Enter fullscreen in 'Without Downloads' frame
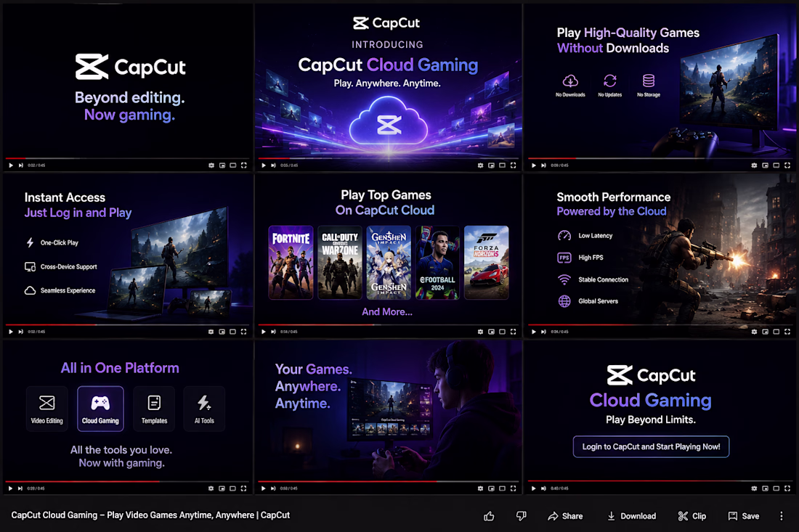 [787, 165]
